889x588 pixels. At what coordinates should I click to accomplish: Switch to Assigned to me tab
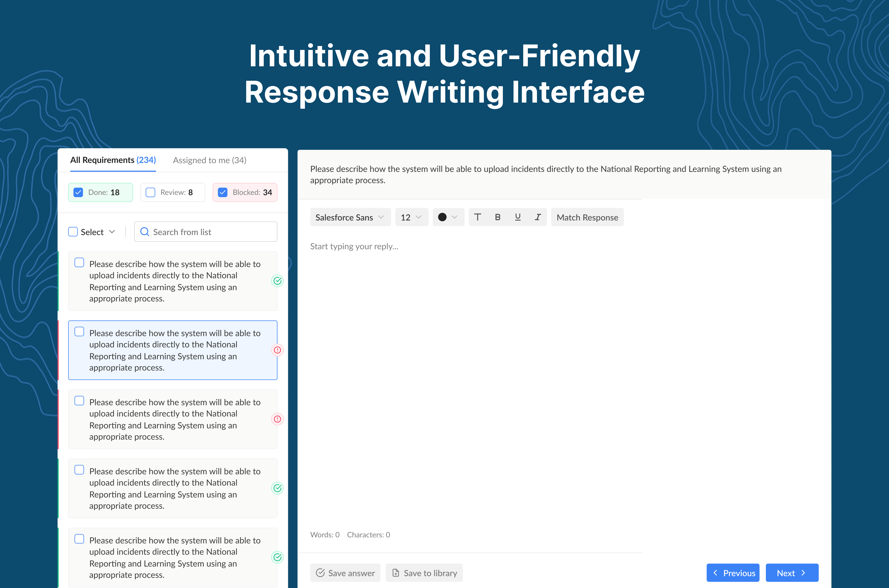click(209, 160)
